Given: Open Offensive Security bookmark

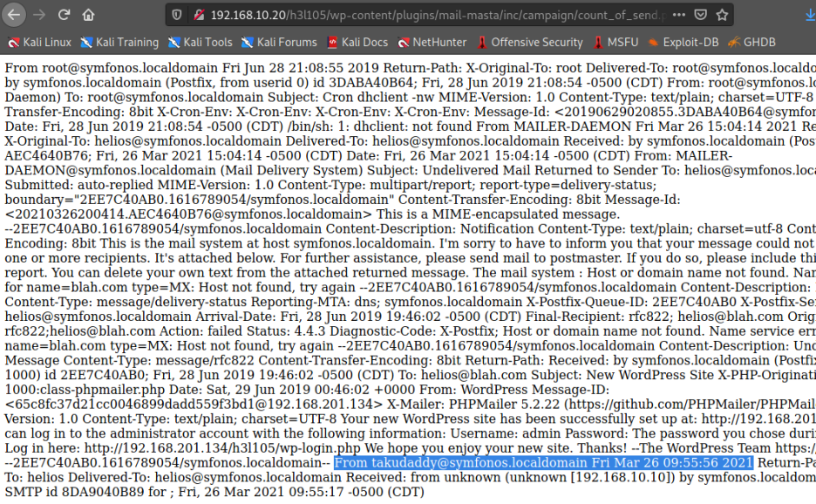Looking at the screenshot, I should (x=530, y=42).
